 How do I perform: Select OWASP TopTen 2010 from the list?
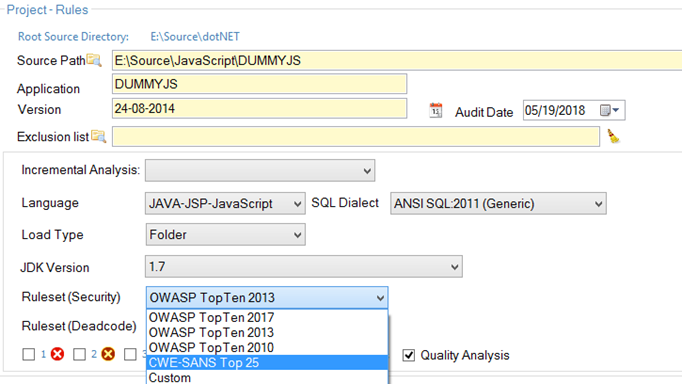coord(267,347)
